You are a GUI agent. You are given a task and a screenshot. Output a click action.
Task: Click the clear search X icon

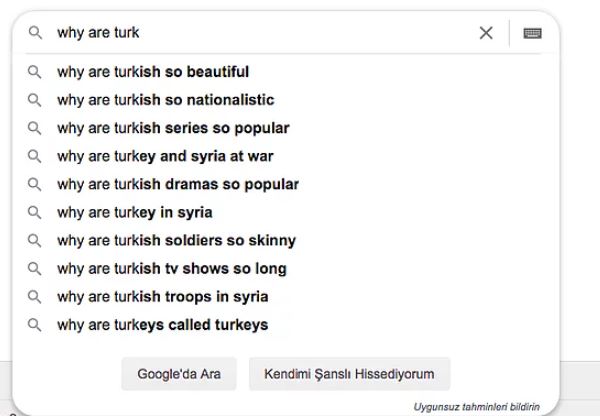pyautogui.click(x=486, y=33)
